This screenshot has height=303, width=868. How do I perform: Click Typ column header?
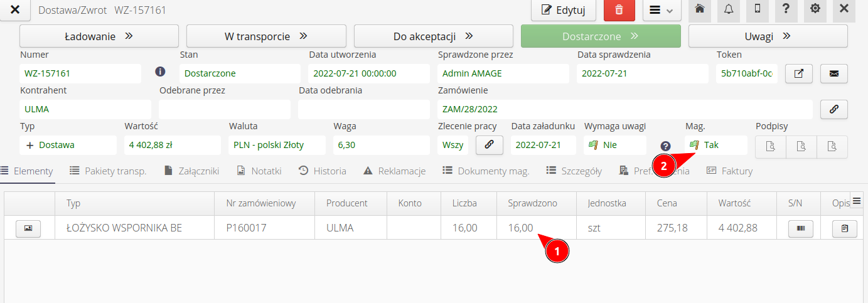(136, 203)
